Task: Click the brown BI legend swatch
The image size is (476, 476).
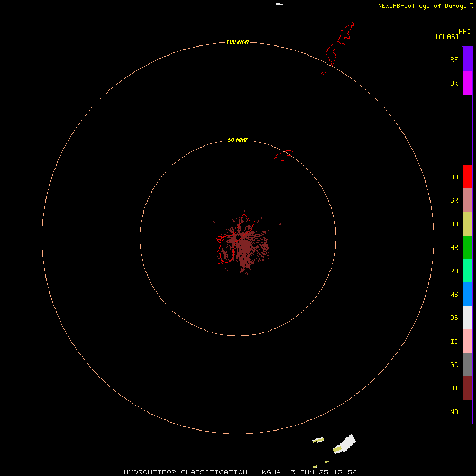Action: click(x=467, y=388)
